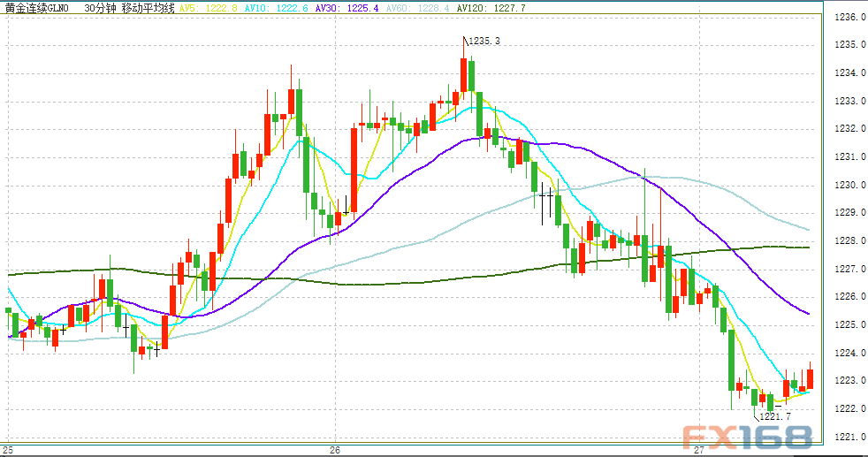Click the 1226.0 price axis label
Image resolution: width=868 pixels, height=457 pixels.
pyautogui.click(x=849, y=296)
